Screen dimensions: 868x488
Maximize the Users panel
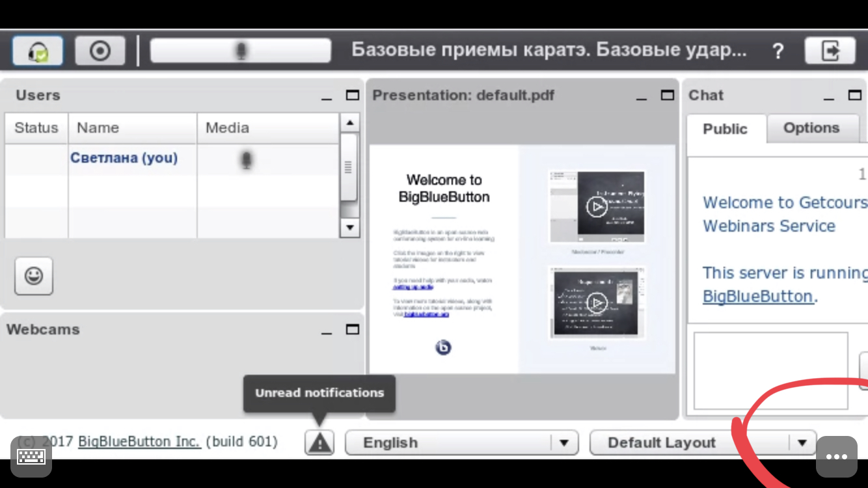352,95
